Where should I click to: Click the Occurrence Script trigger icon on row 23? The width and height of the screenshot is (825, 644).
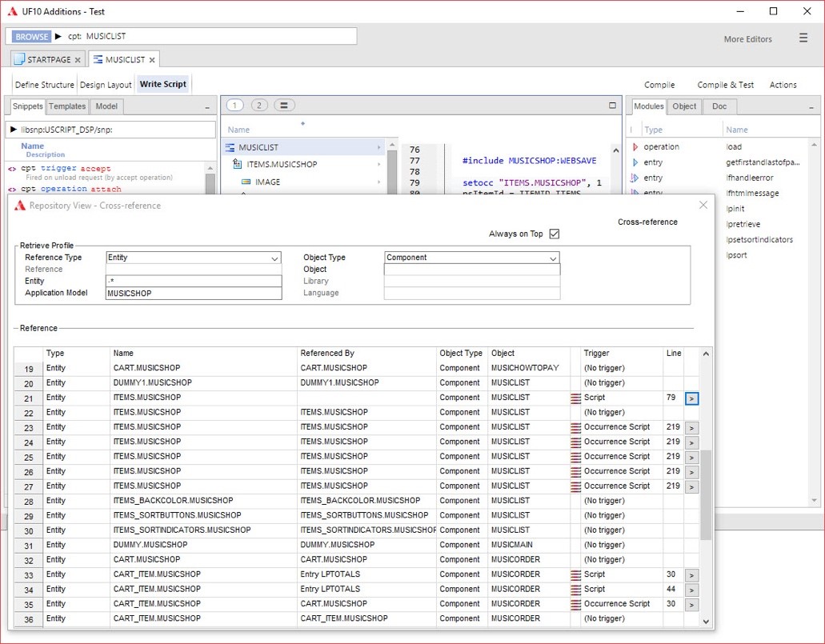(x=587, y=427)
